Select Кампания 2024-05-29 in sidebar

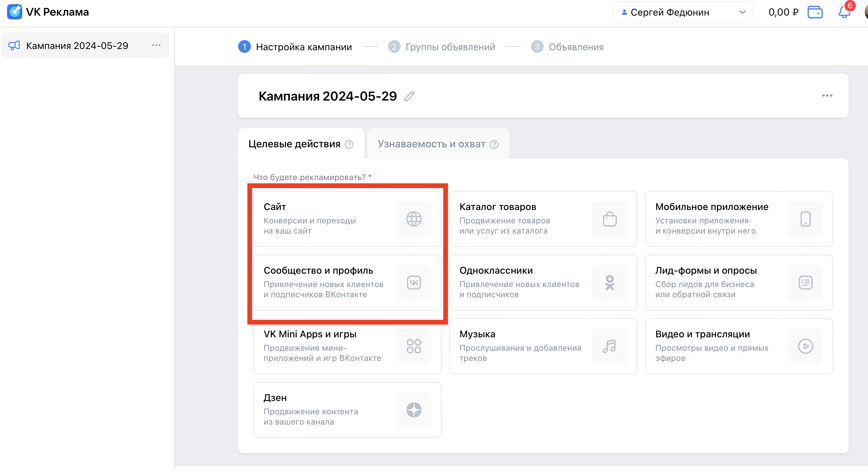coord(85,45)
